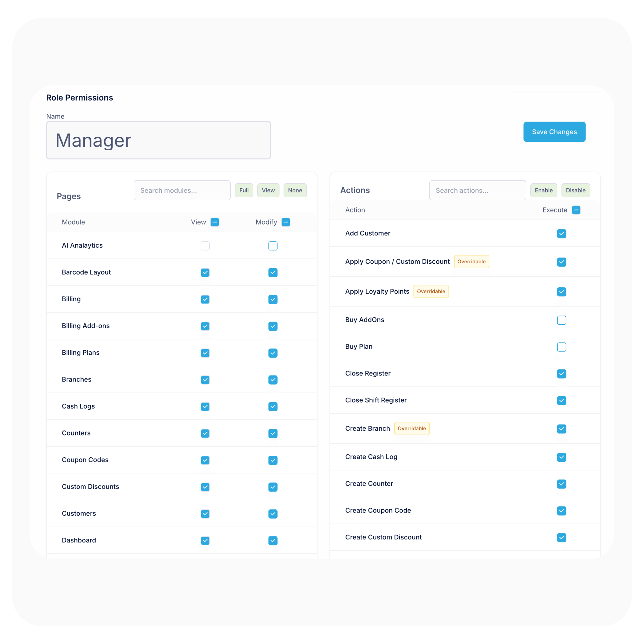The width and height of the screenshot is (644, 644).
Task: Click the Disable button above Actions list
Action: tap(576, 190)
